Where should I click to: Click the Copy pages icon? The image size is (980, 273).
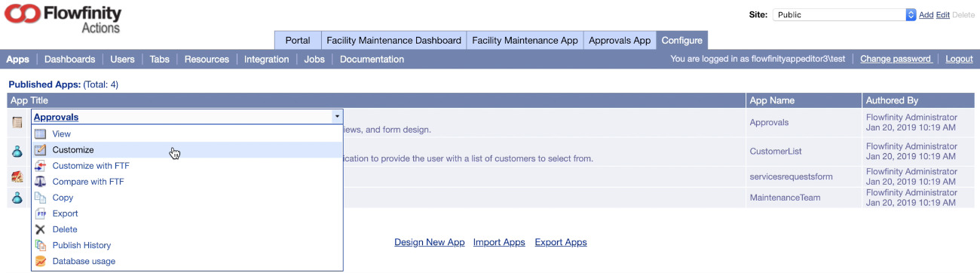point(41,198)
